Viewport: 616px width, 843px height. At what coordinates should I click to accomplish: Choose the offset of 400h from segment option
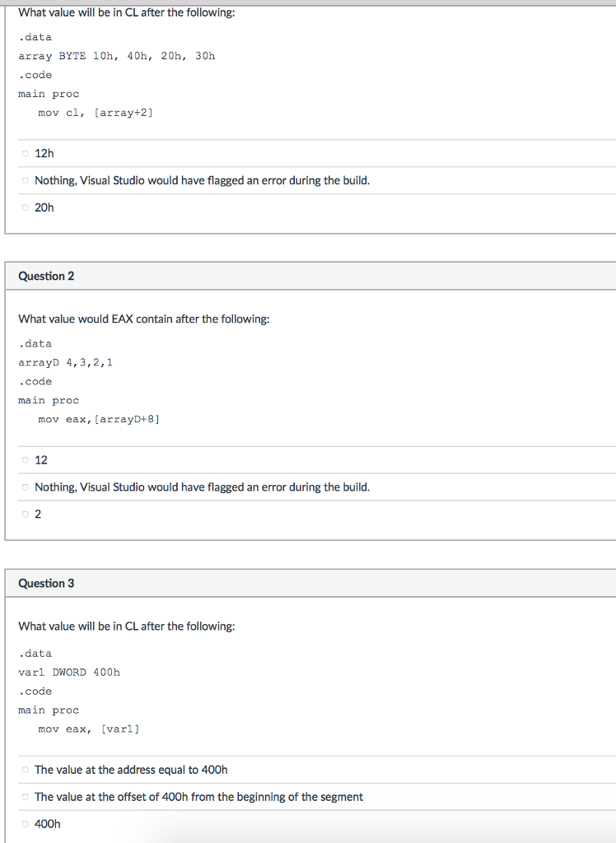click(x=26, y=797)
